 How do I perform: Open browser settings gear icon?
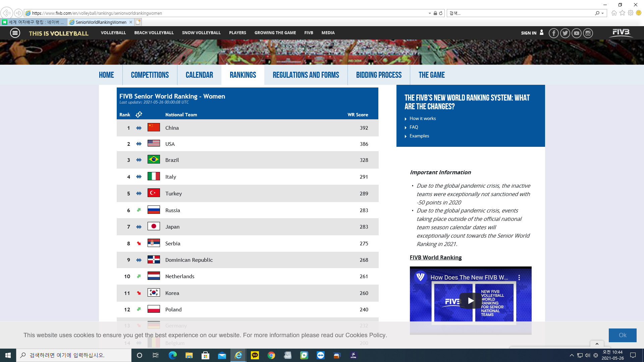[631, 13]
